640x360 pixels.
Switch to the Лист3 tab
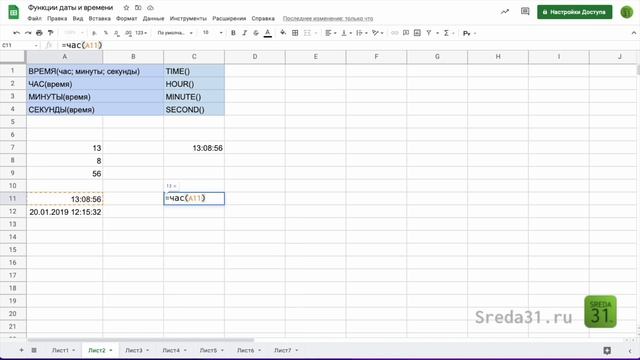137,350
